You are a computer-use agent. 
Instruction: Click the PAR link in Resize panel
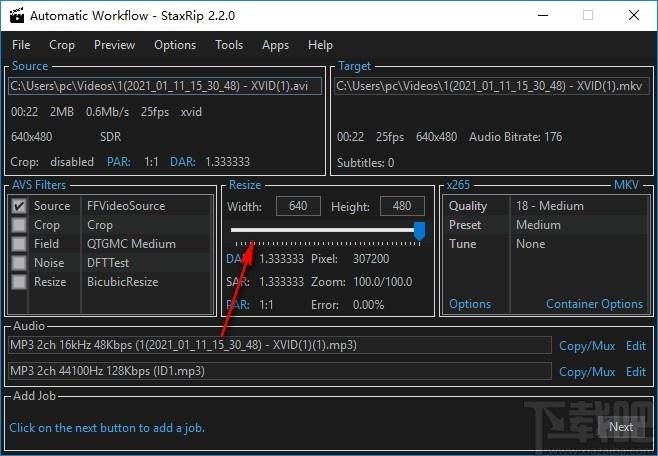[238, 305]
